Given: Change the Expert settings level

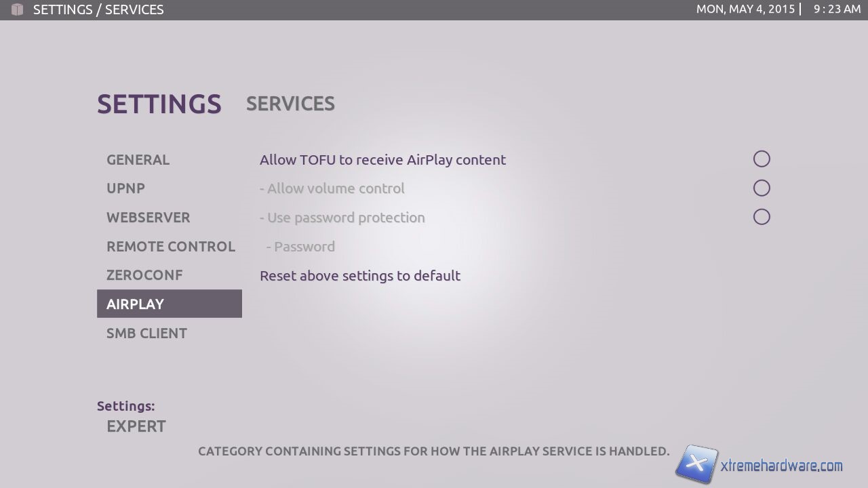Looking at the screenshot, I should click(136, 426).
